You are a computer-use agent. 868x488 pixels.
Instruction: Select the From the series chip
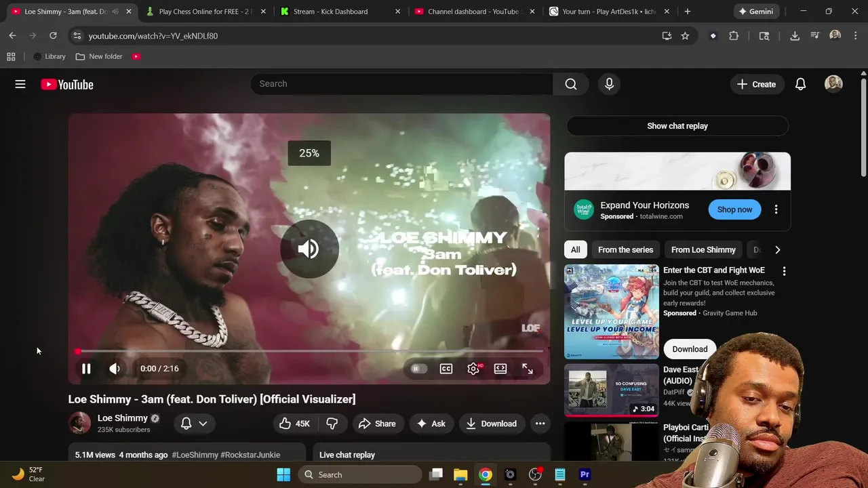click(625, 249)
